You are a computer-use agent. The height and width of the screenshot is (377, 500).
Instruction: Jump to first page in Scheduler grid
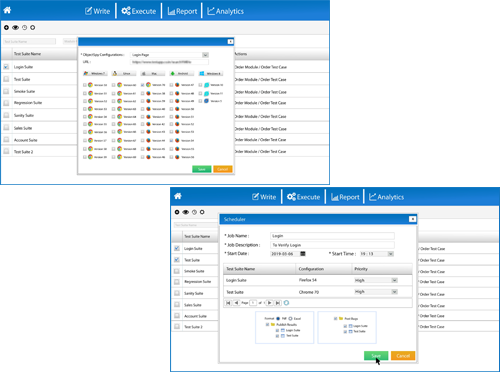(x=228, y=303)
